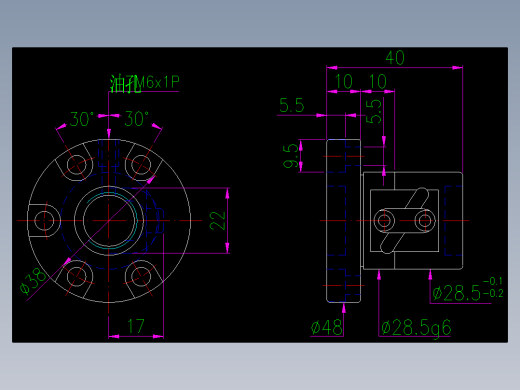Viewport: 520px width, 390px height.
Task: Select the ø28.5g6 dimension label
Action: (x=416, y=328)
